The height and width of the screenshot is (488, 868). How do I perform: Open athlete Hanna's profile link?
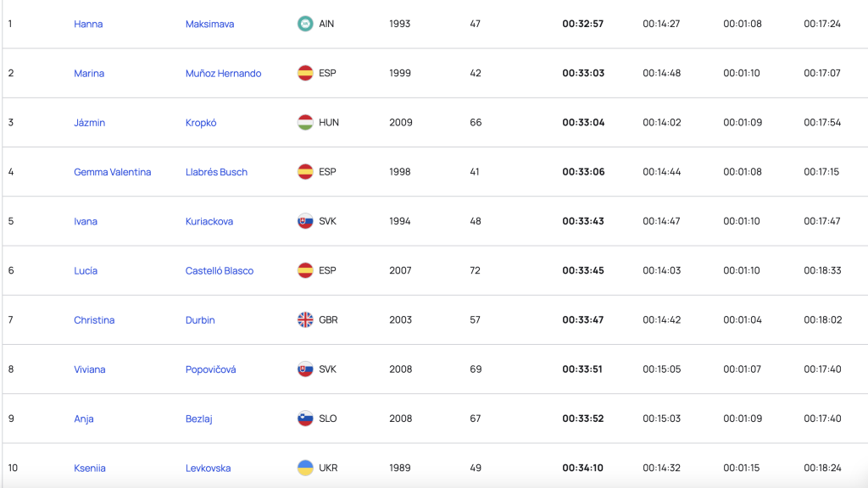tap(88, 24)
